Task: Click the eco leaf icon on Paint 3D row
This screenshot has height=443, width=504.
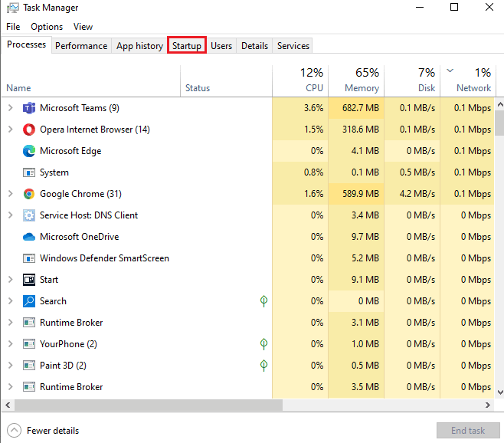Action: pyautogui.click(x=263, y=366)
